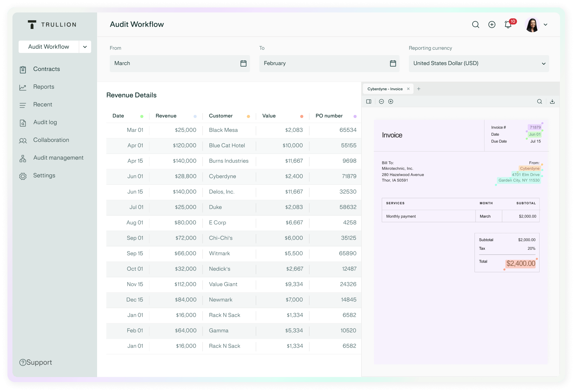Search within the invoice document
The image size is (575, 392).
tap(540, 101)
